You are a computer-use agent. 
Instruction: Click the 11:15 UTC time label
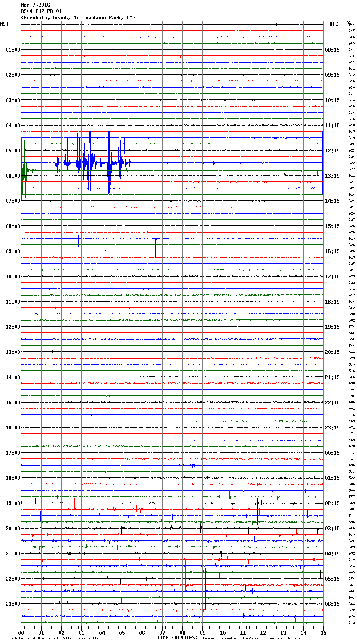coord(332,126)
